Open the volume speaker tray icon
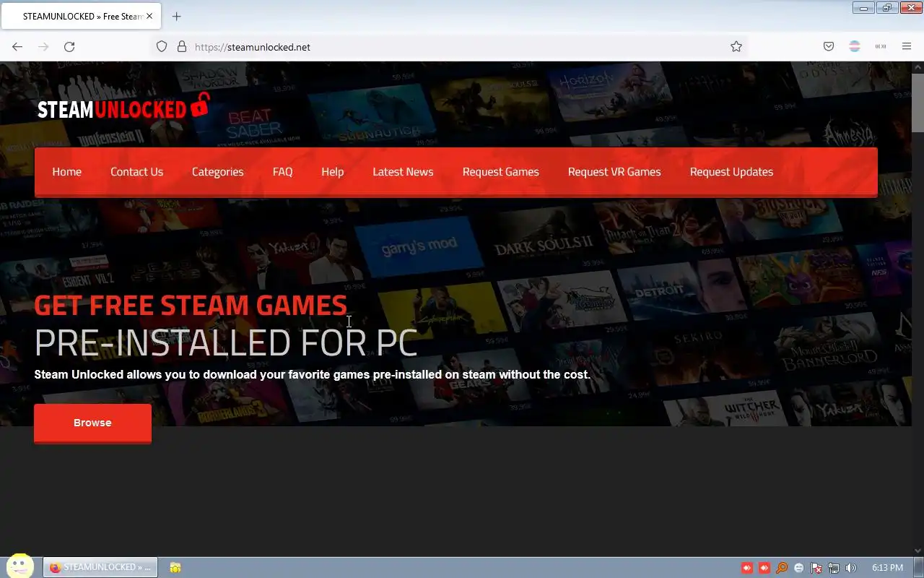 (x=851, y=568)
